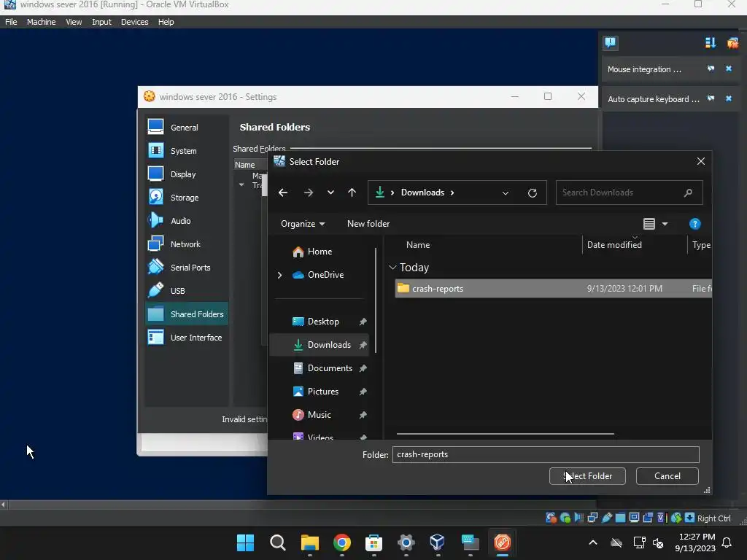Viewport: 747px width, 560px height.
Task: Change the view layout icon
Action: (649, 224)
